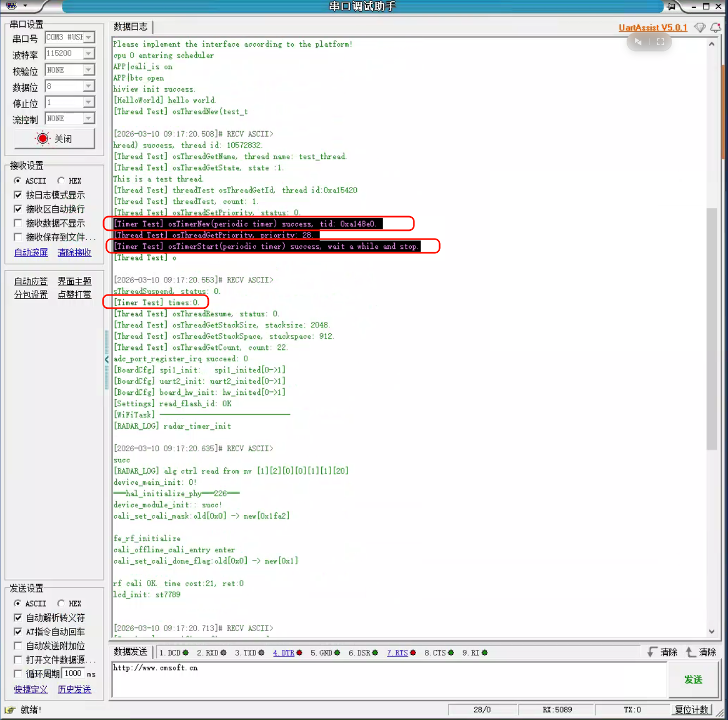The image size is (728, 720).
Task: Click the RX:5089 counter in status bar
Action: tap(557, 710)
